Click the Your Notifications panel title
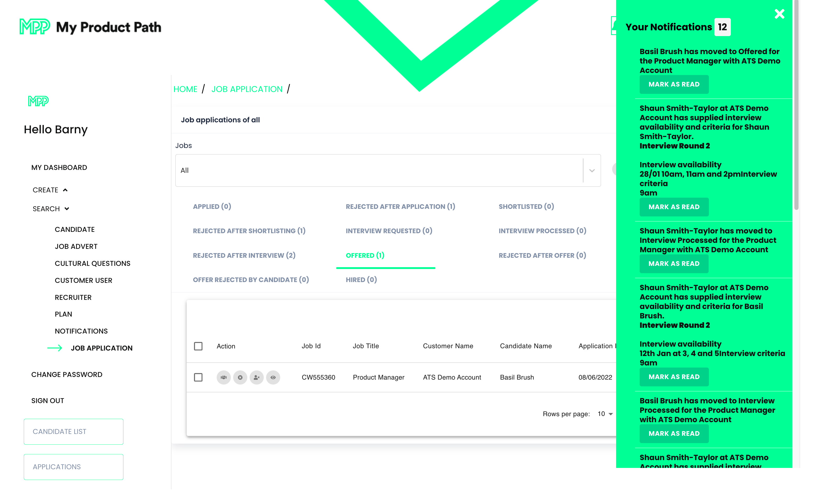 (x=668, y=27)
